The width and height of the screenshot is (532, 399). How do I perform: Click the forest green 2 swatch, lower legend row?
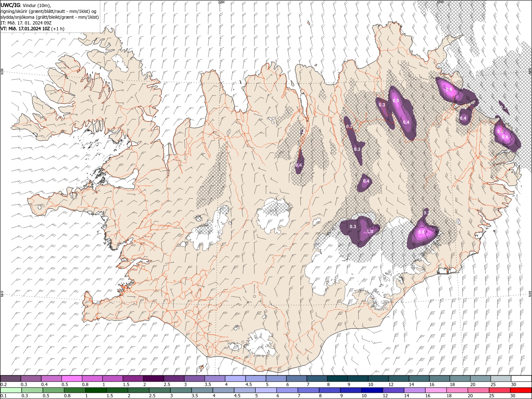tap(138, 390)
